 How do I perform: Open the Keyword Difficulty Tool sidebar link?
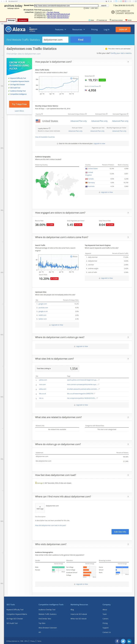click(18, 78)
